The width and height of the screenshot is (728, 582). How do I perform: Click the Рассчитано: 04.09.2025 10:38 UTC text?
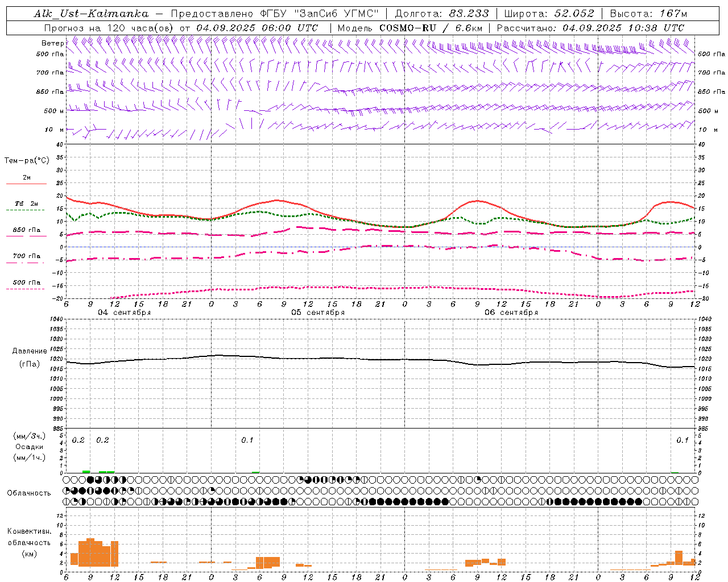coord(590,28)
